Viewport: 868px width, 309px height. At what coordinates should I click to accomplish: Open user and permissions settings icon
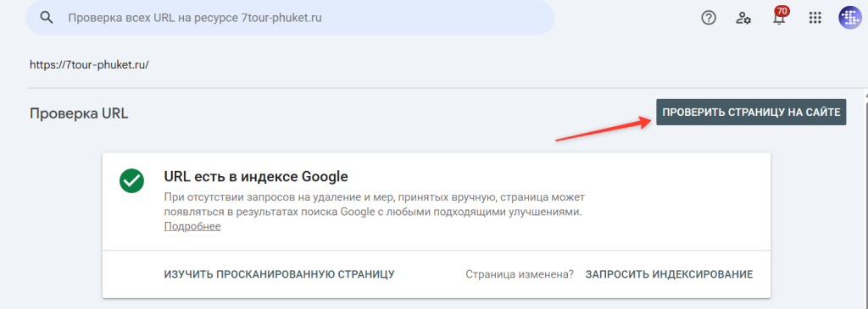coord(743,18)
